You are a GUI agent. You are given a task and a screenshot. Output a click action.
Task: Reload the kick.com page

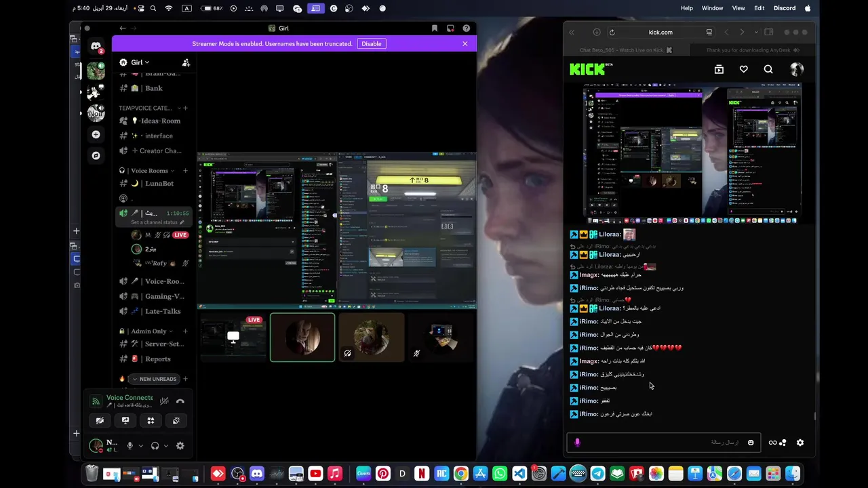(612, 32)
